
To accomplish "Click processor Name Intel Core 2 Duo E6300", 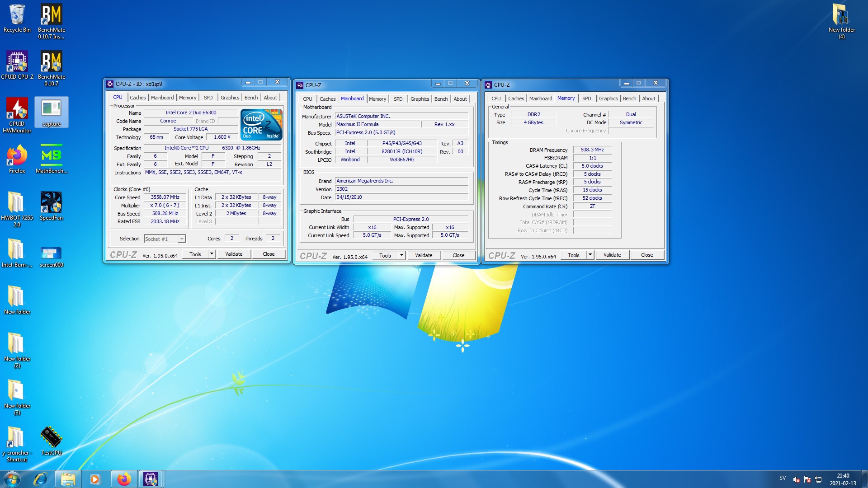I will point(191,113).
